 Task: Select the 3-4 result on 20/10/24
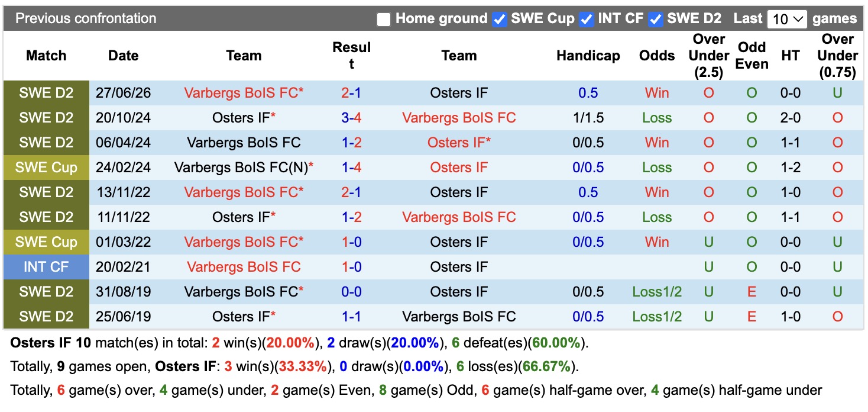pyautogui.click(x=351, y=118)
